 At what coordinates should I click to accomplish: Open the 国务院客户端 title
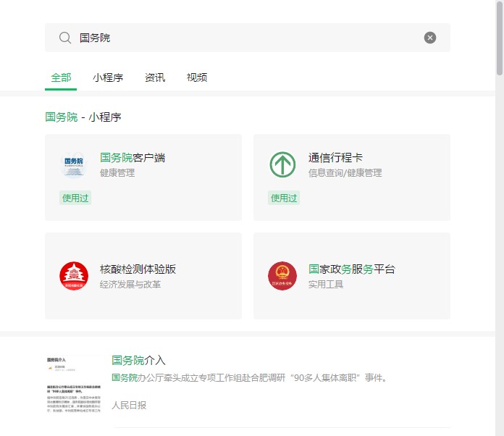point(133,158)
